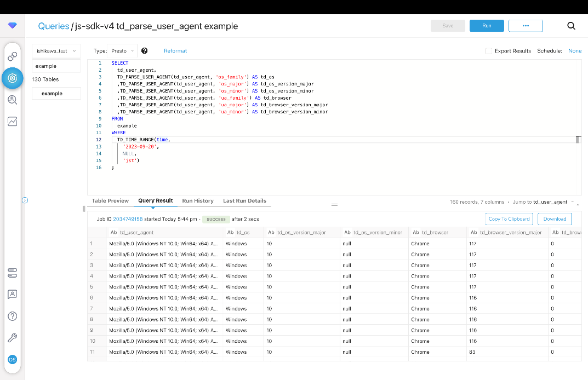Open the help circle icon in sidebar
This screenshot has width=588, height=380.
(12, 316)
